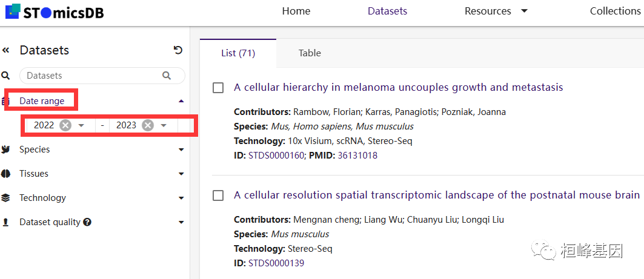Expand the Tissues filter

(181, 174)
